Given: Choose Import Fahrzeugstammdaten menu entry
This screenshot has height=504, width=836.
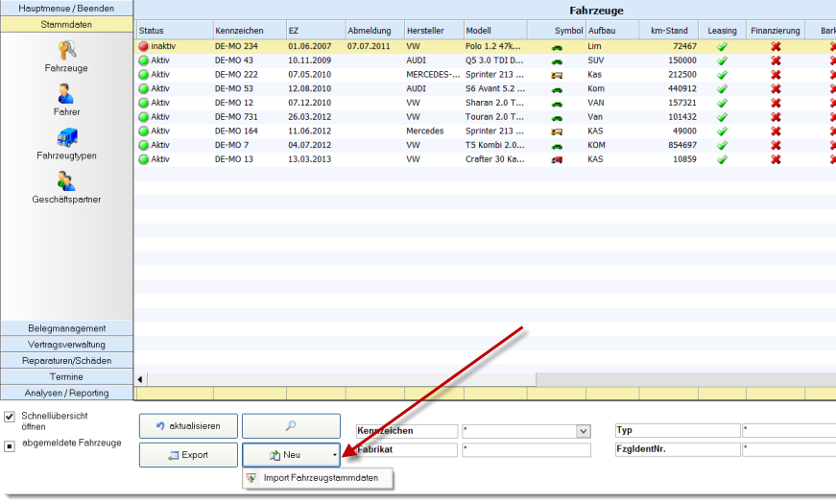Looking at the screenshot, I should [x=319, y=478].
